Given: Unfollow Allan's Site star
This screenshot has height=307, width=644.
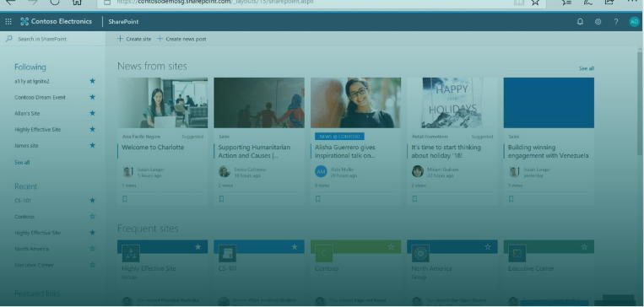Looking at the screenshot, I should click(x=92, y=113).
